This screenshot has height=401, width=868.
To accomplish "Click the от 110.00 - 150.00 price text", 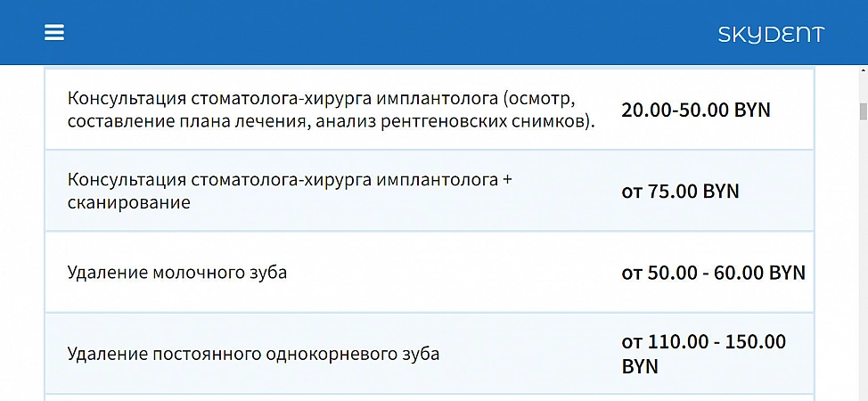I will pos(704,341).
